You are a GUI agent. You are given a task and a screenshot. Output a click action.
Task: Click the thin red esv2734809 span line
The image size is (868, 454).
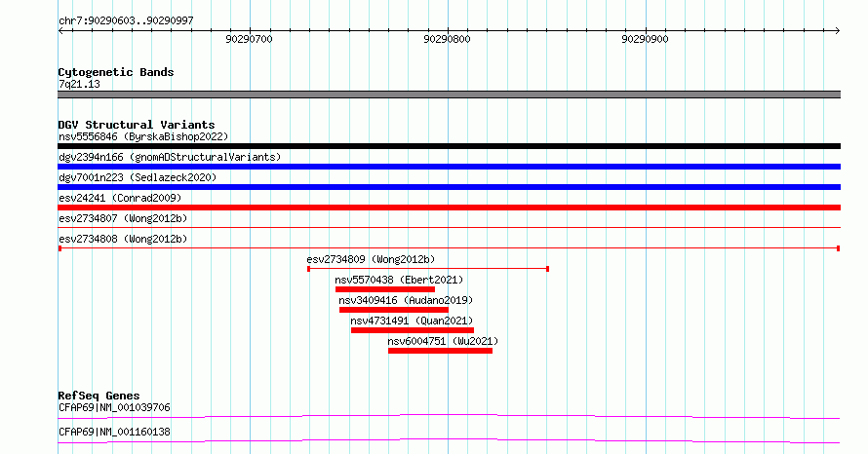click(428, 269)
